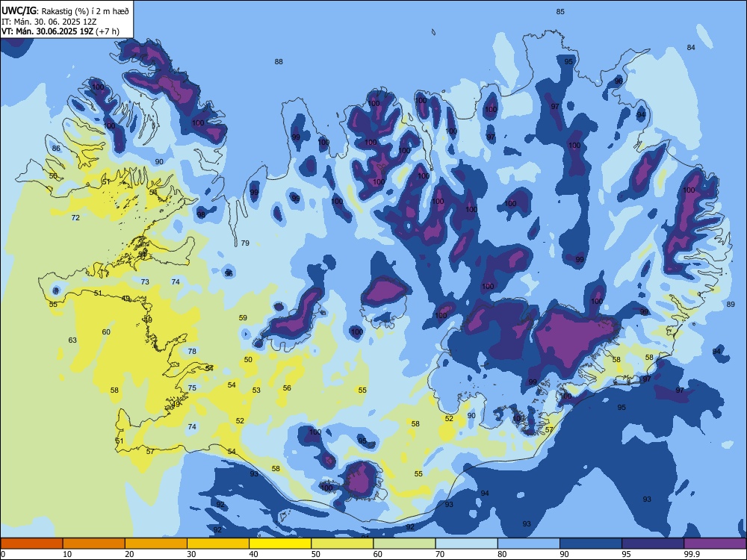The width and height of the screenshot is (747, 560).
Task: Click the purple legend swatch above 99.9
Action: coord(715,544)
